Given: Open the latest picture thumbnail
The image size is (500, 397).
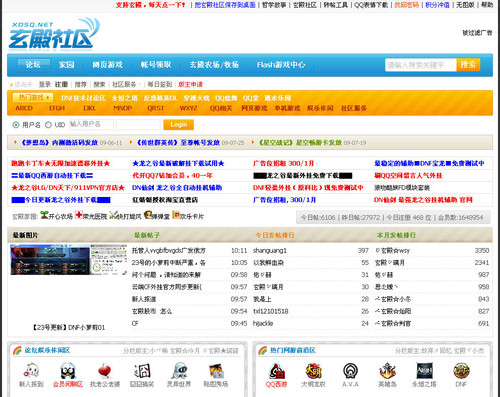Looking at the screenshot, I should click(x=68, y=260).
